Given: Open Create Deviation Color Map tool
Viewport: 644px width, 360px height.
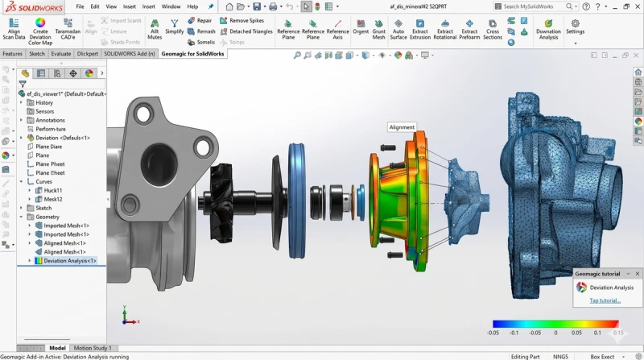Looking at the screenshot, I should click(40, 31).
